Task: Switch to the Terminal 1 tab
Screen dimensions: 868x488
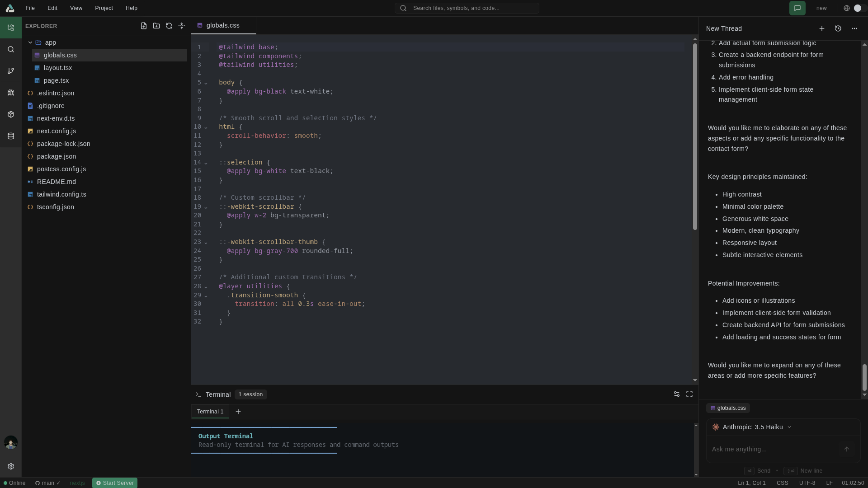Action: coord(210,412)
